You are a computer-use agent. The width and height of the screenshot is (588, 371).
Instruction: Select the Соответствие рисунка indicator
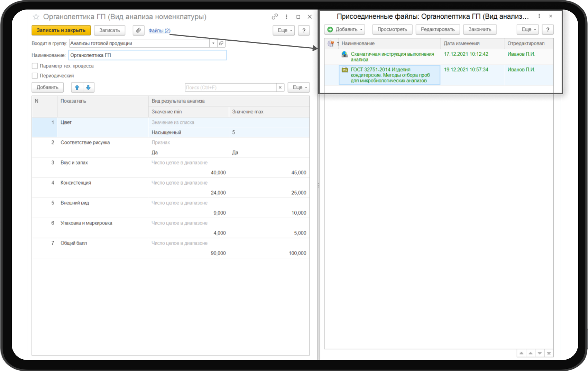tap(171, 148)
